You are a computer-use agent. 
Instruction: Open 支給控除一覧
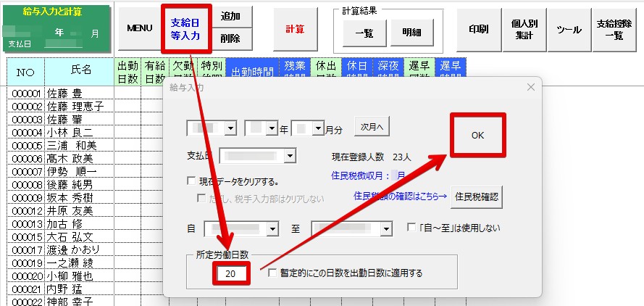click(614, 29)
